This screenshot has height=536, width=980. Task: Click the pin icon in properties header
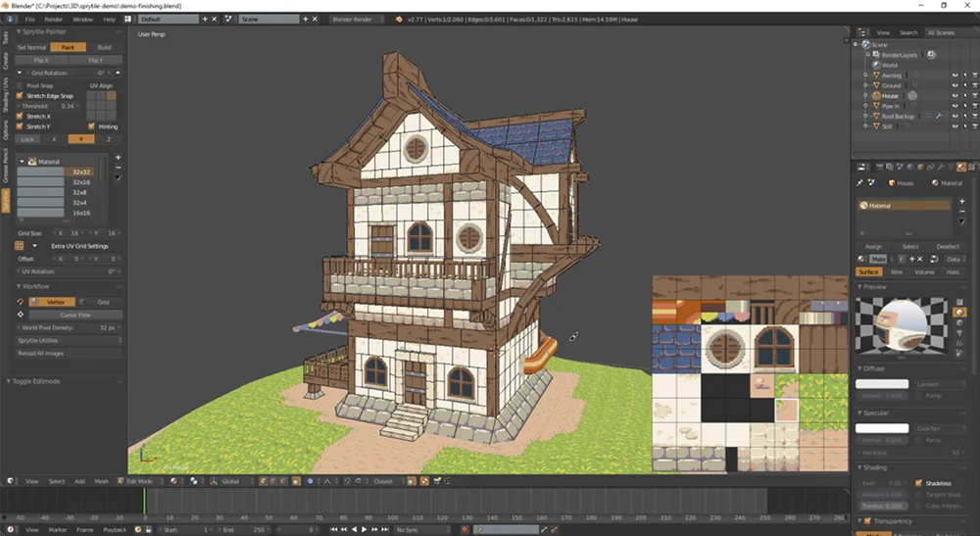(x=860, y=182)
